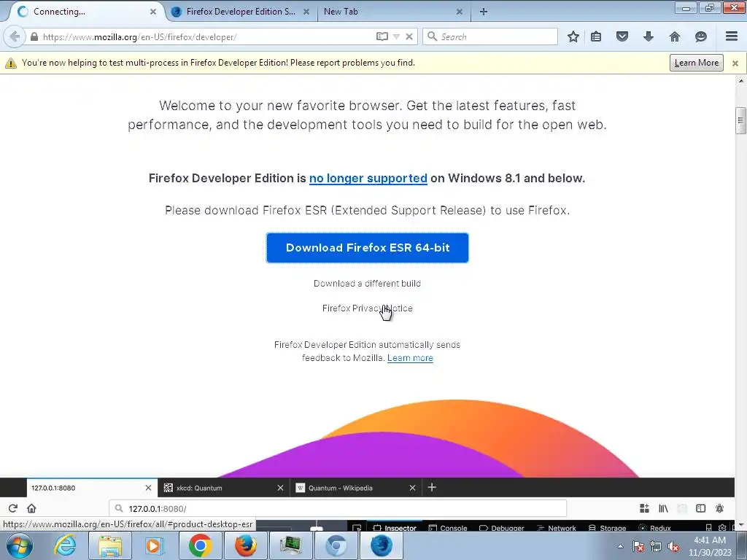This screenshot has width=747, height=560.
Task: Click the 4:41 AM clock in tray
Action: [x=710, y=540]
